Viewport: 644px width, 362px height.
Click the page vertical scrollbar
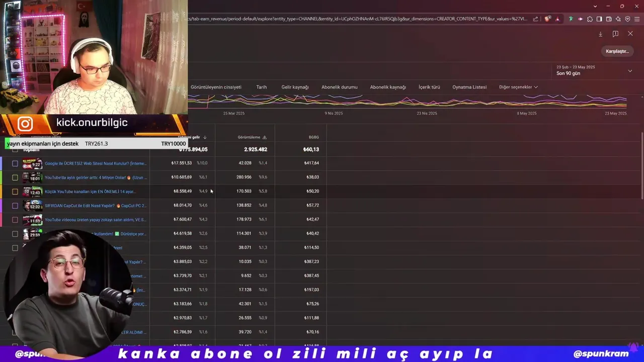(x=642, y=166)
